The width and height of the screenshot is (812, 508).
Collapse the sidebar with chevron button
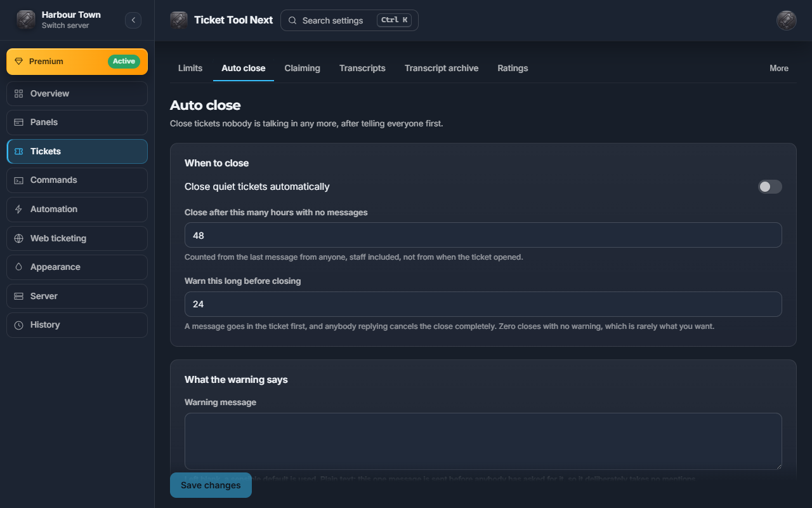[x=133, y=20]
